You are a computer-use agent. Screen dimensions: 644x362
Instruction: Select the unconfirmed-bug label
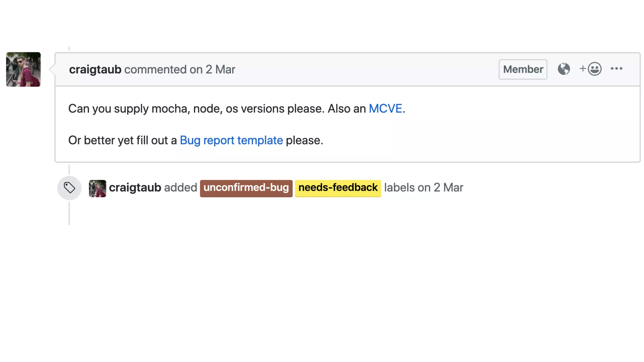tap(246, 188)
